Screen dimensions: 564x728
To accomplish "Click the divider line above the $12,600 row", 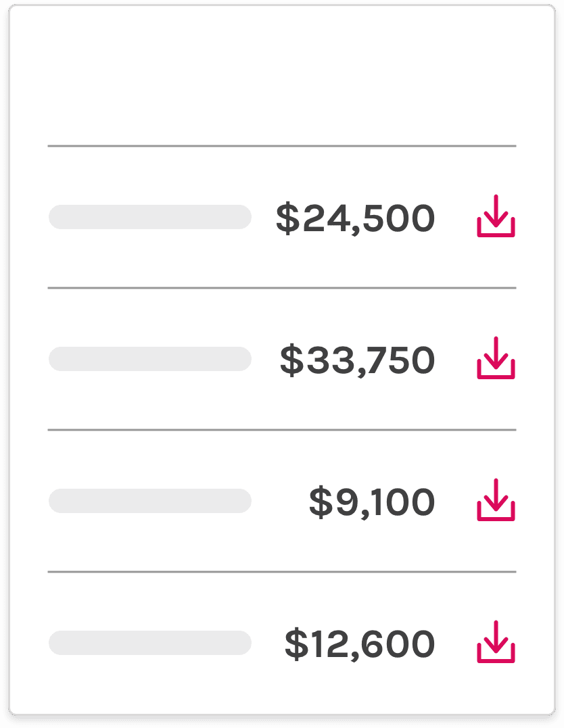I will point(282,573).
